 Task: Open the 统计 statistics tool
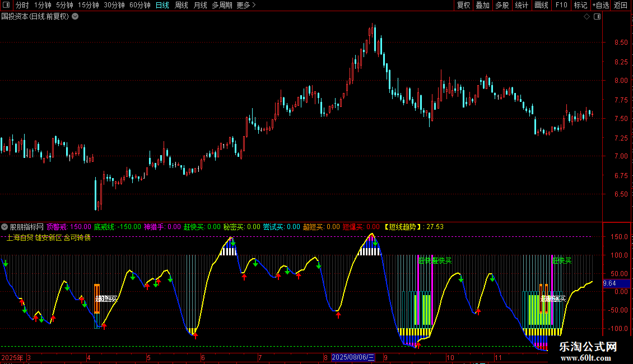tap(522, 6)
